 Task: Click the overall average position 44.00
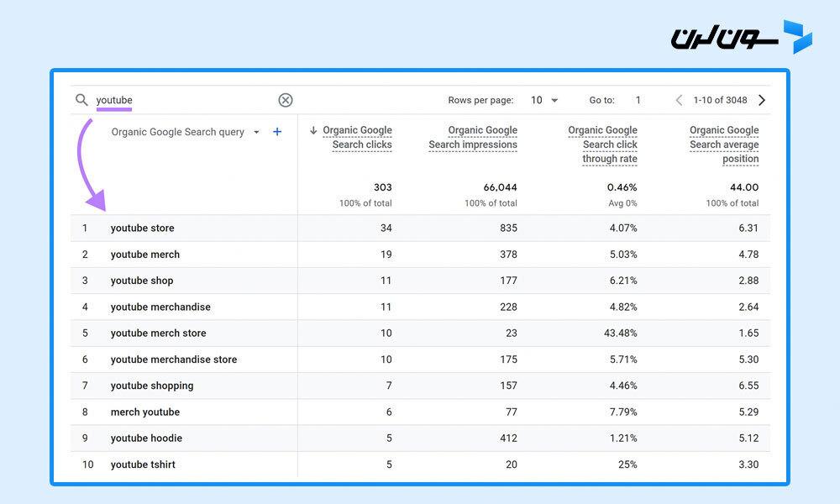pyautogui.click(x=744, y=187)
